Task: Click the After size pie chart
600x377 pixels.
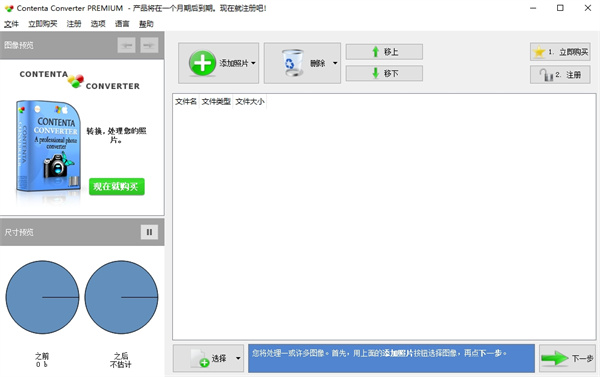Action: tap(121, 297)
